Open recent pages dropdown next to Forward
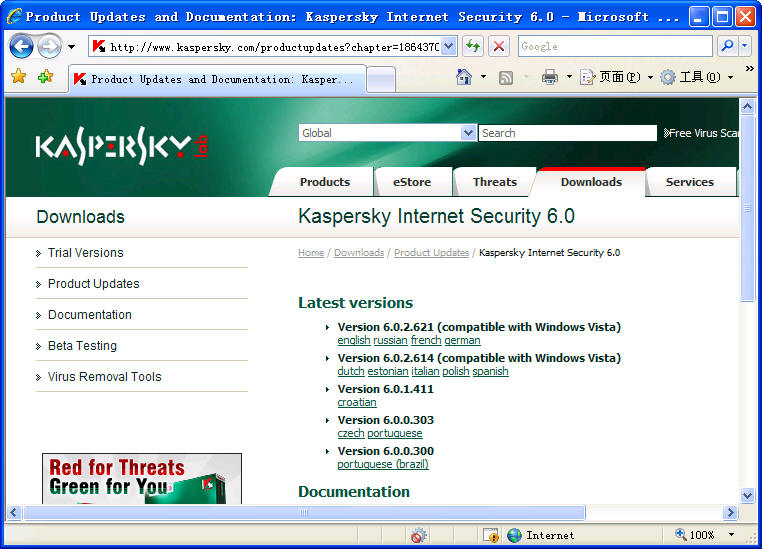The height and width of the screenshot is (549, 762). tap(71, 47)
